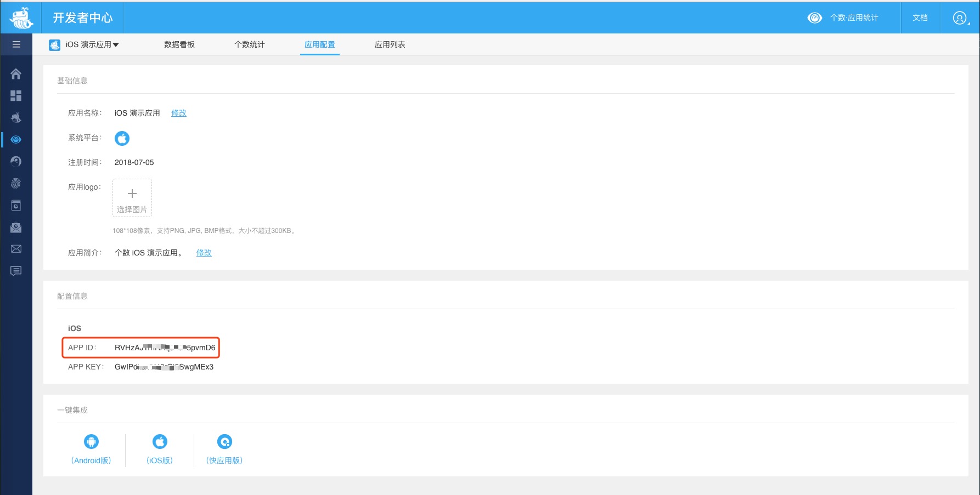
Task: Click the 一键集成 section heading
Action: point(72,410)
